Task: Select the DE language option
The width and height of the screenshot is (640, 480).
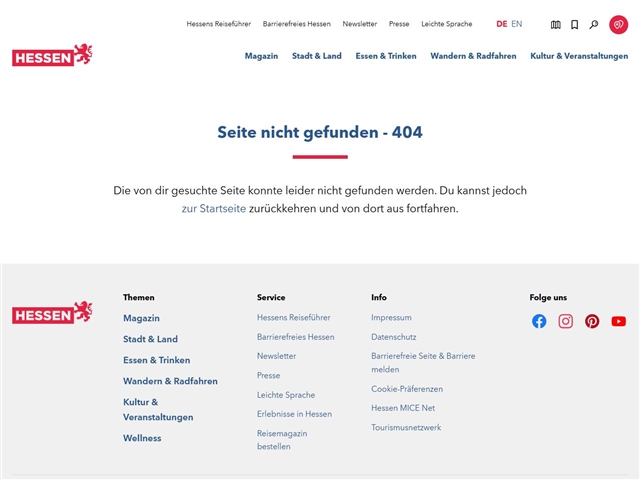Action: tap(501, 24)
